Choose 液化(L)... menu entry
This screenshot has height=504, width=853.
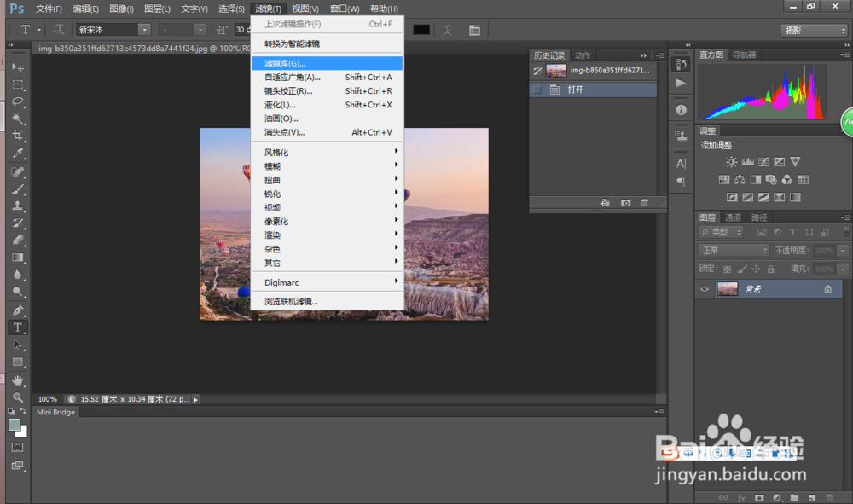click(x=328, y=105)
